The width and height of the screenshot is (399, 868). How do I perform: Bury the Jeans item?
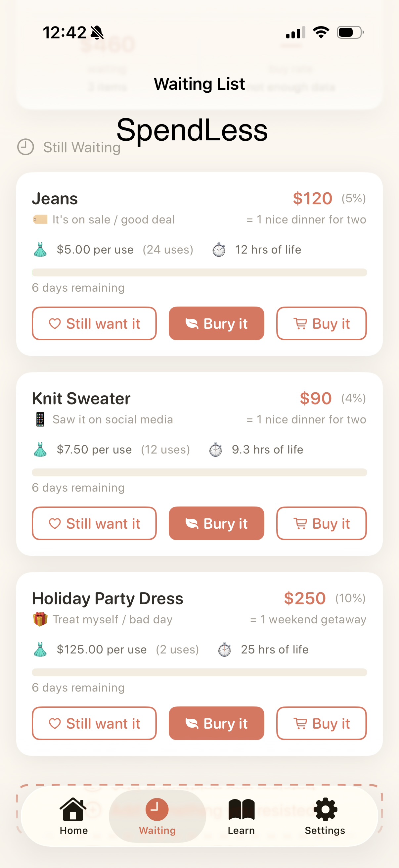tap(216, 323)
